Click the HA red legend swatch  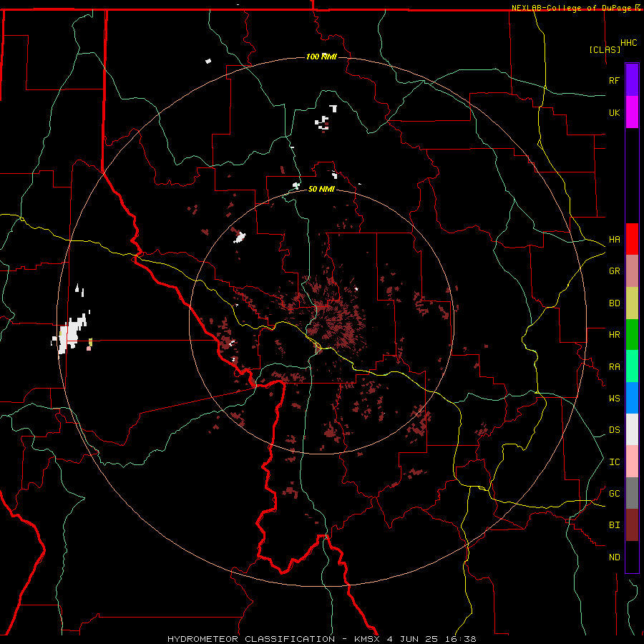(632, 239)
